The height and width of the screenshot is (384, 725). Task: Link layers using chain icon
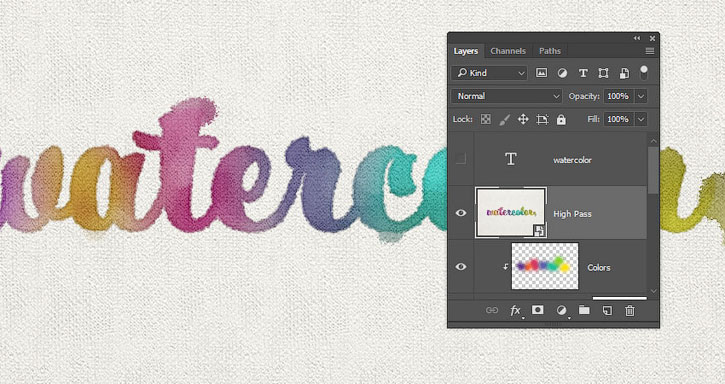point(492,310)
